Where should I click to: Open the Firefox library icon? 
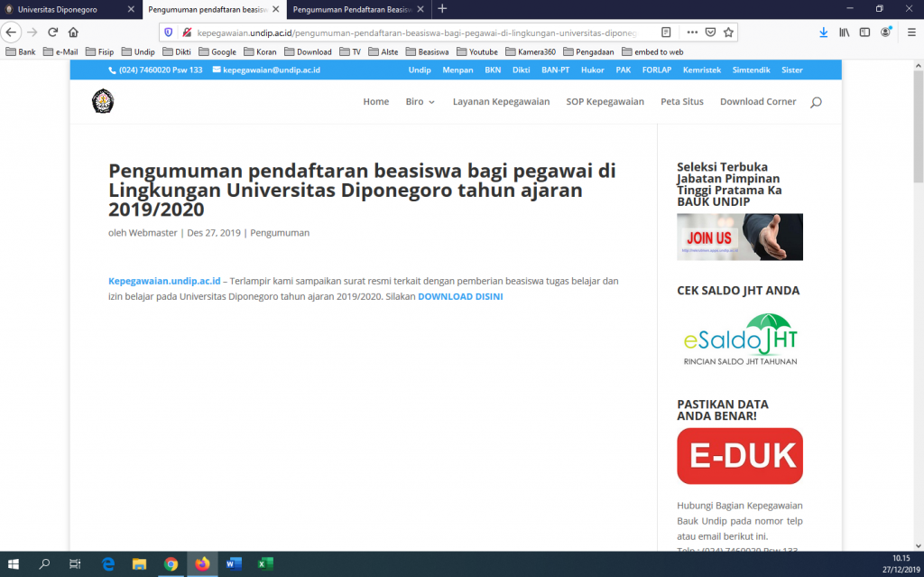845,32
